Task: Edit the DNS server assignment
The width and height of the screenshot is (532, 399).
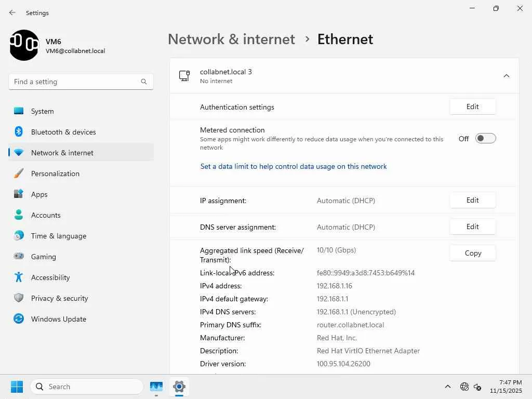Action: [x=472, y=227]
